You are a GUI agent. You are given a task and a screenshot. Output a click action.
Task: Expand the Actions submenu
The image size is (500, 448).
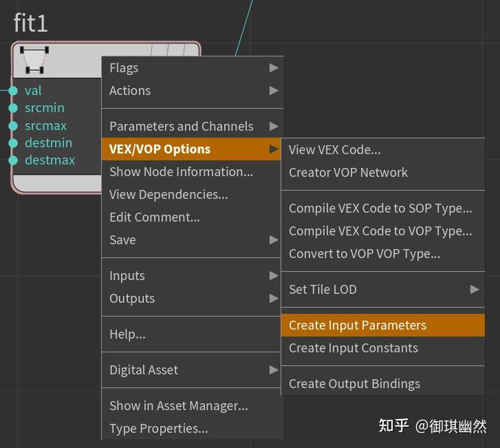193,90
